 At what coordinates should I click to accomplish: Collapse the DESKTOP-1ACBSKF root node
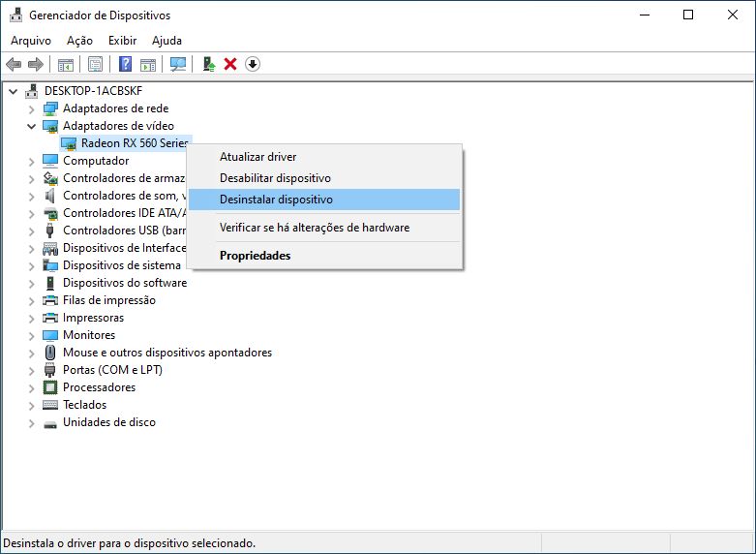click(x=14, y=91)
